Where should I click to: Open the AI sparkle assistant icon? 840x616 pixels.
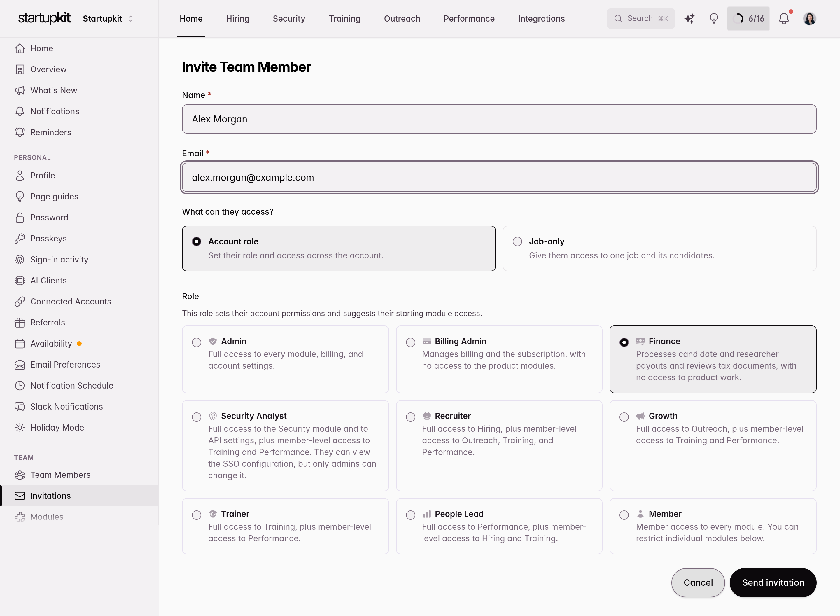click(689, 19)
